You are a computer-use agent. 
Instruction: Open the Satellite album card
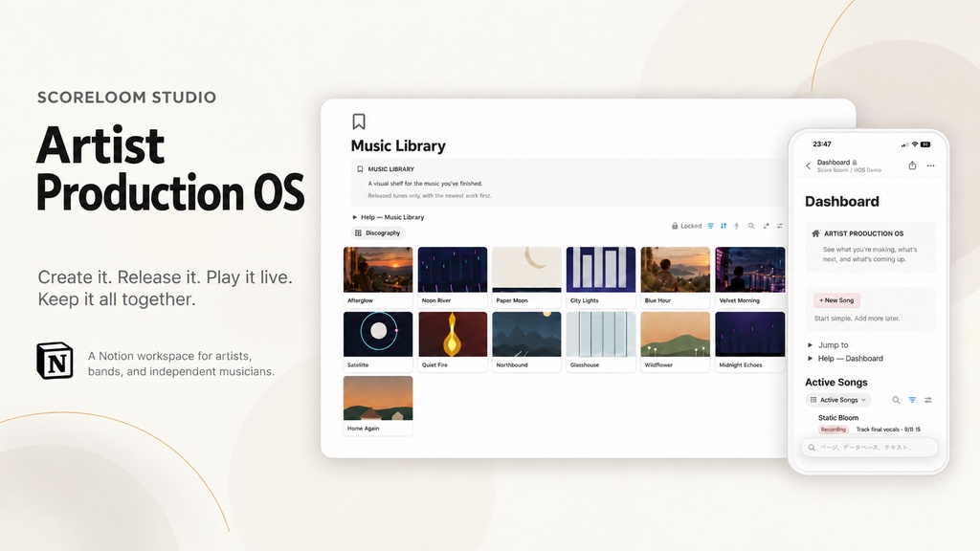click(378, 342)
